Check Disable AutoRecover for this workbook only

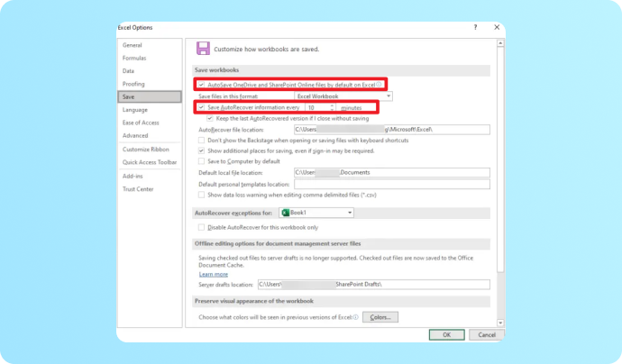pyautogui.click(x=202, y=227)
